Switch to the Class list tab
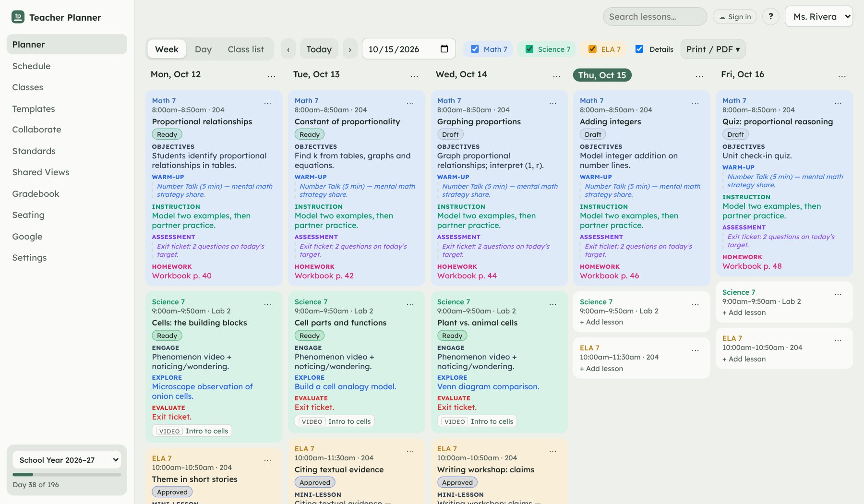This screenshot has height=504, width=864. (246, 49)
